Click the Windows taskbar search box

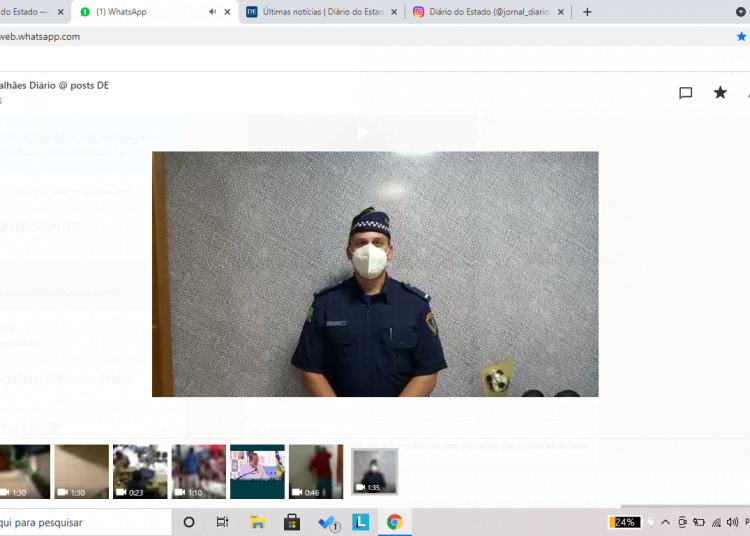85,522
